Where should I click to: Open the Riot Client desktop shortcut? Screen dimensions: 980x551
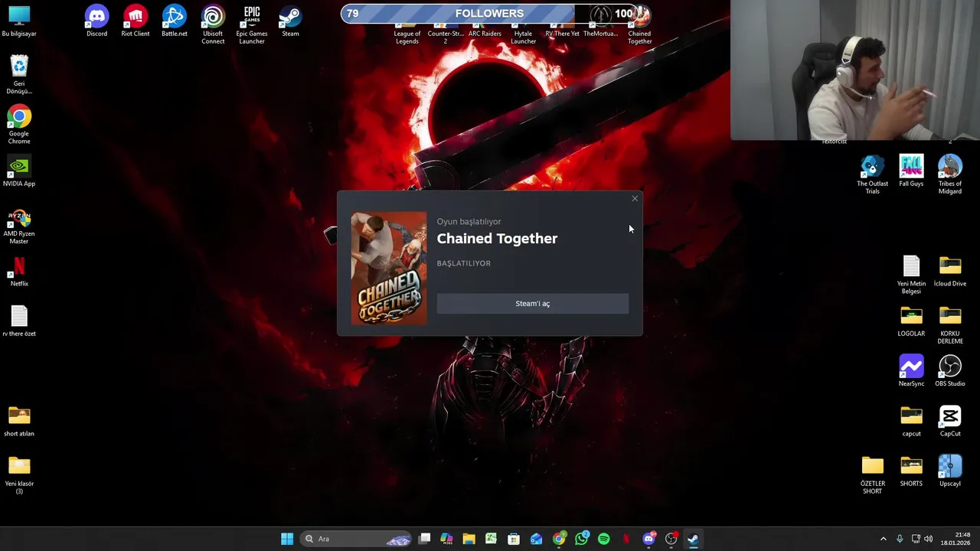[x=136, y=21]
